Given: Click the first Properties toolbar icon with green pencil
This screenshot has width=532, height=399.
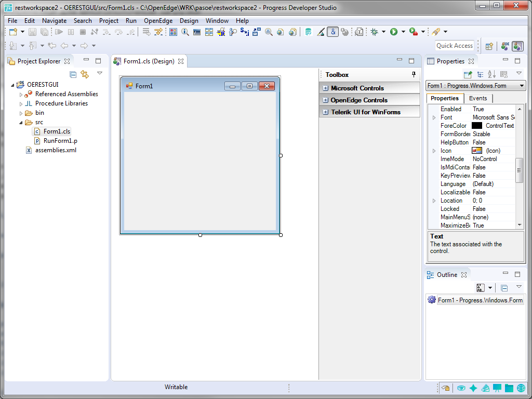Looking at the screenshot, I should (468, 74).
